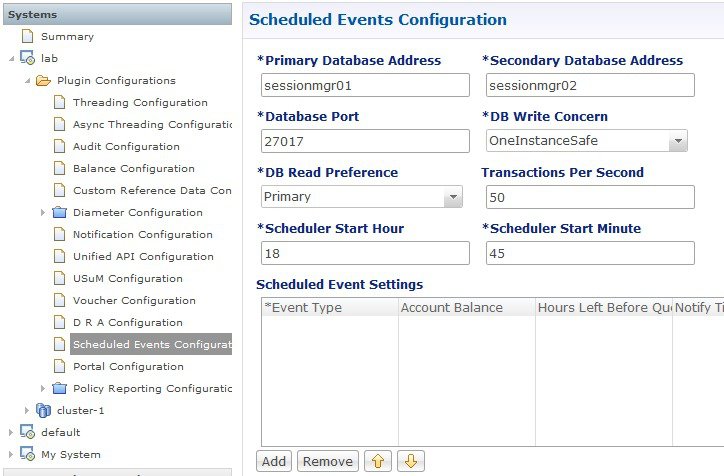The height and width of the screenshot is (476, 724).
Task: Select Balance Configuration in the tree
Action: (133, 169)
